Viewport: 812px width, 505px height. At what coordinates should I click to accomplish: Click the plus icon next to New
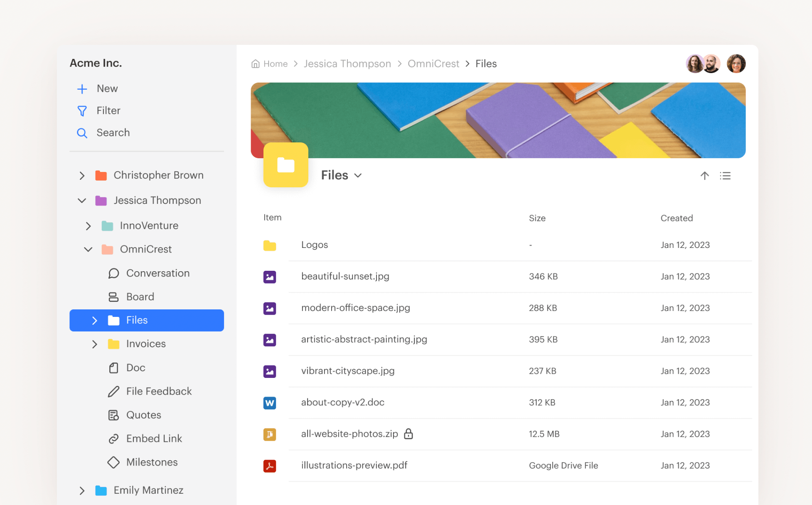[82, 89]
